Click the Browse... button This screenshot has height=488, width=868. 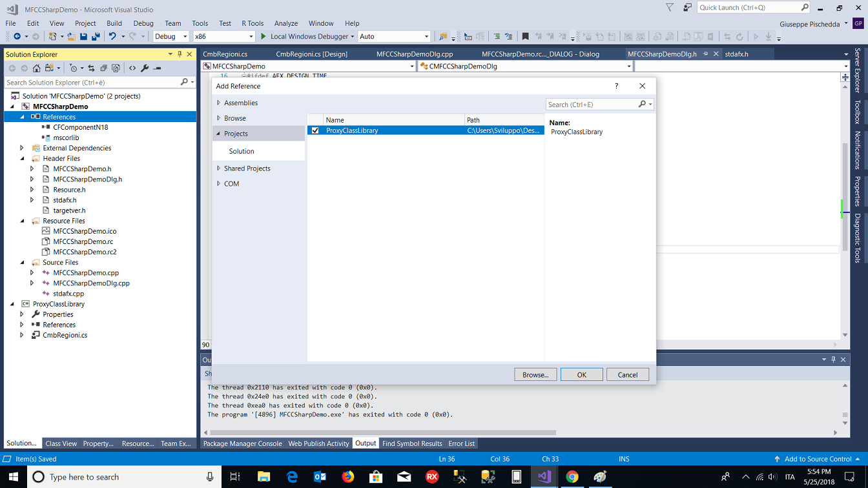tap(535, 374)
